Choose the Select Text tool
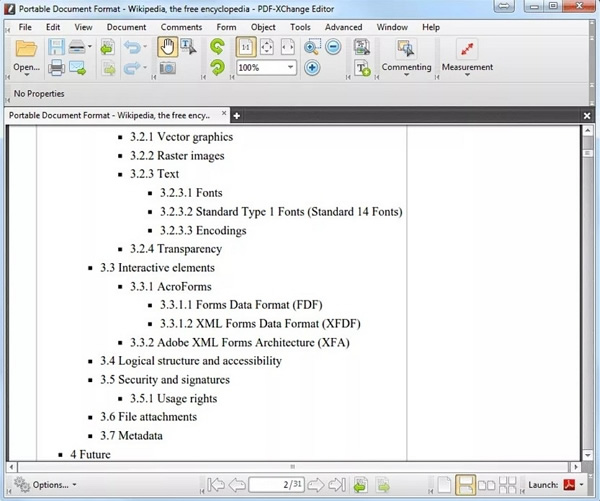600x501 pixels. pos(188,47)
